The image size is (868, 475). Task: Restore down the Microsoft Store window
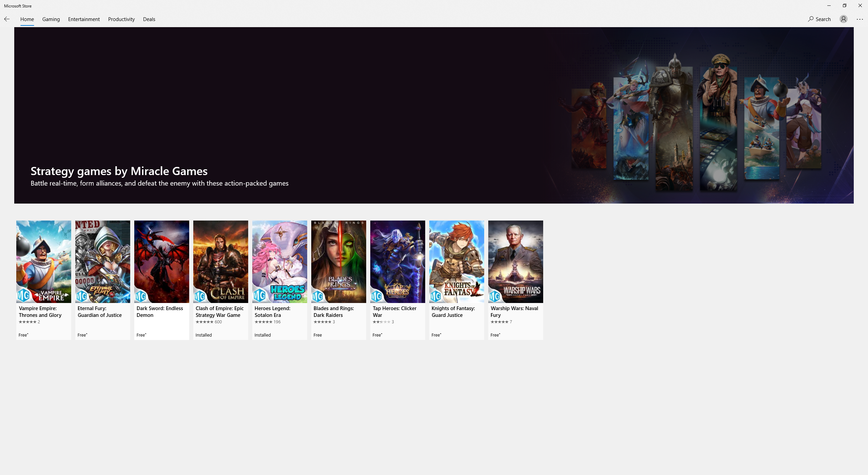[844, 5]
